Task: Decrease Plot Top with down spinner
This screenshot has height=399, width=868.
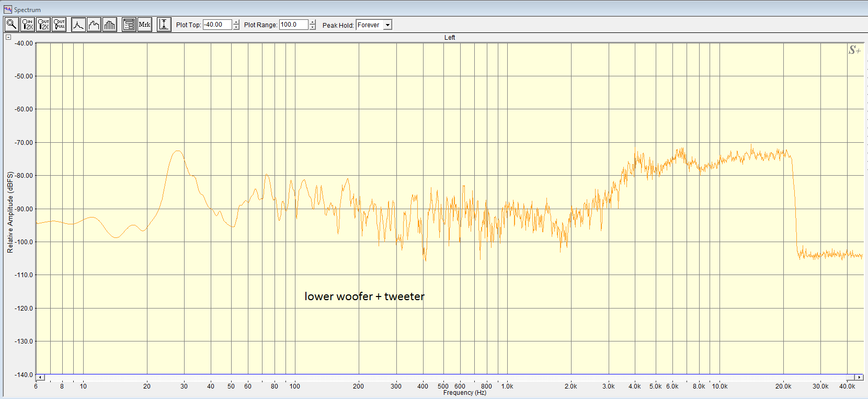Action: coord(236,27)
